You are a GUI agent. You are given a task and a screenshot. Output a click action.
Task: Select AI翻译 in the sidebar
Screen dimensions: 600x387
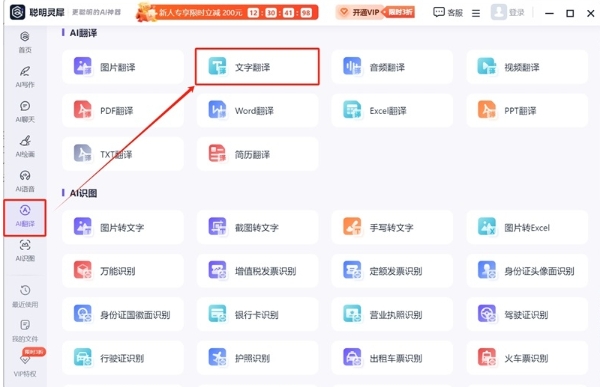click(x=25, y=217)
